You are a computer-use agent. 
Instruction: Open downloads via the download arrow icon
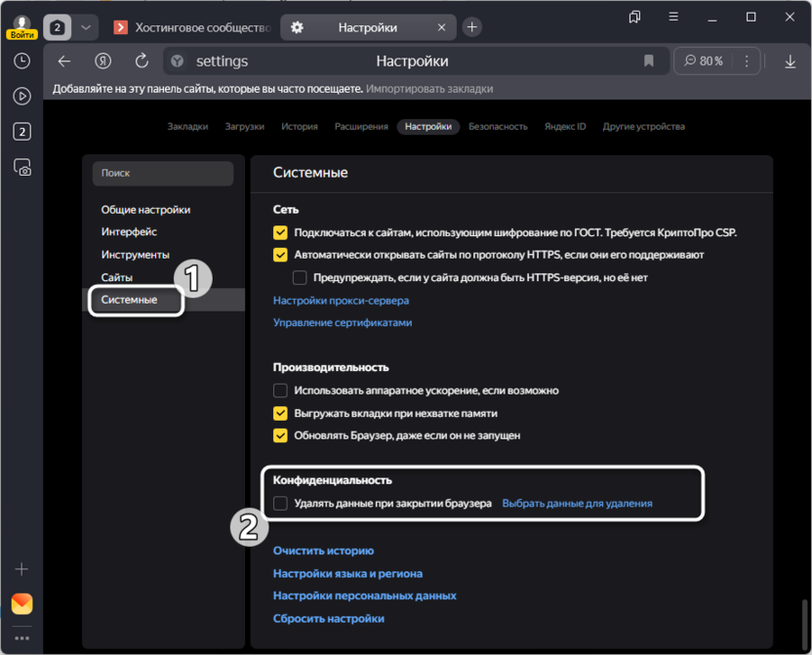tap(791, 61)
